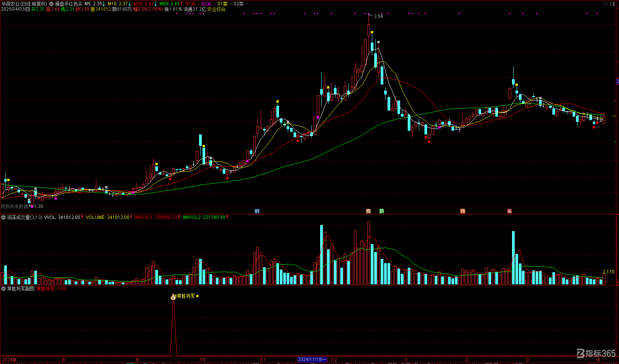619x364 pixels.
Task: Click the month 10 marker on time axis
Action: click(x=203, y=359)
